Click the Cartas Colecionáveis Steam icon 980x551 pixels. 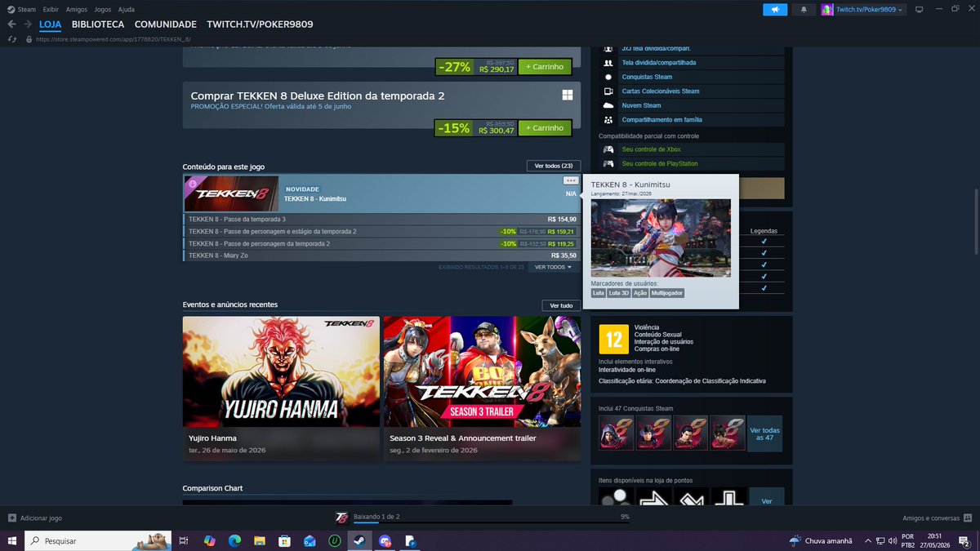coord(608,91)
